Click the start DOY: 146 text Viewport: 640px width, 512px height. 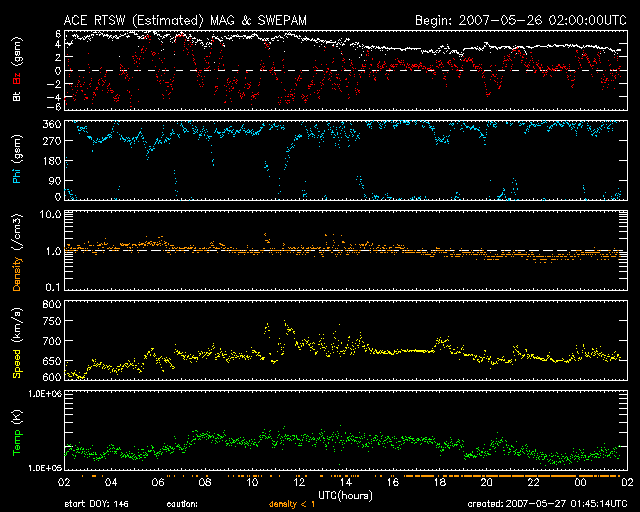pos(94,505)
